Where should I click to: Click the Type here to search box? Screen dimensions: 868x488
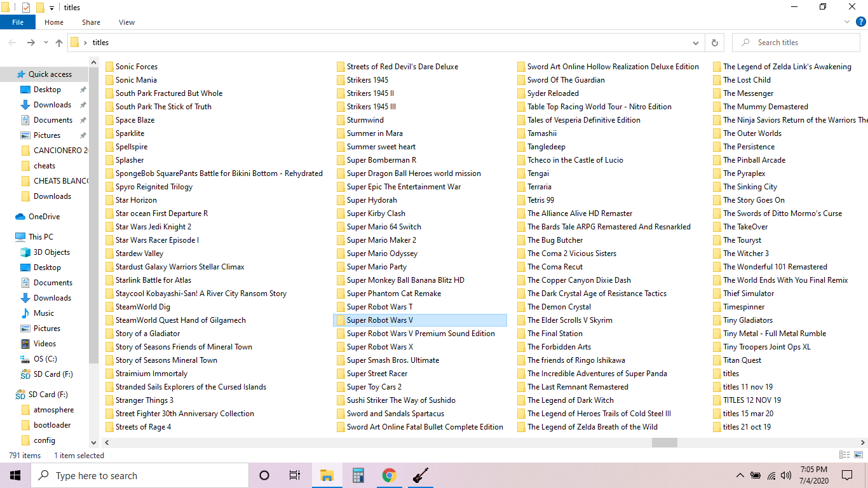click(140, 475)
